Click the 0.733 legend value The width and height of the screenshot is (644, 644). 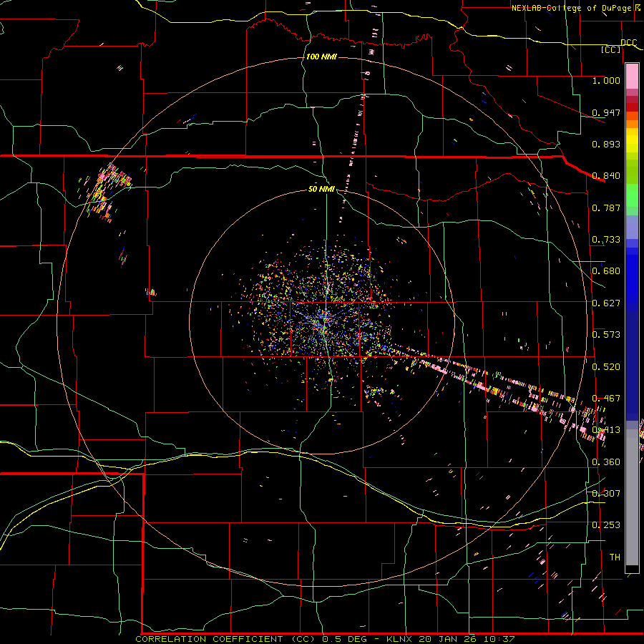tap(606, 240)
